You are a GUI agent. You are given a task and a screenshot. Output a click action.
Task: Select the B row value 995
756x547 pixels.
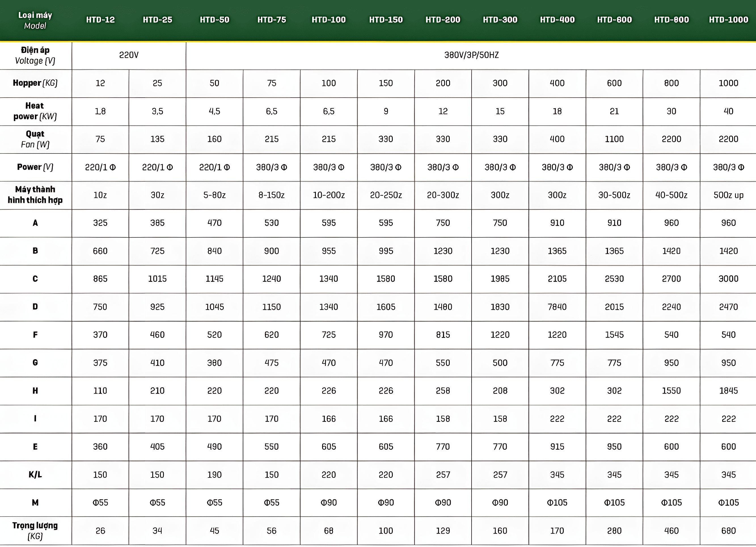[x=386, y=251]
